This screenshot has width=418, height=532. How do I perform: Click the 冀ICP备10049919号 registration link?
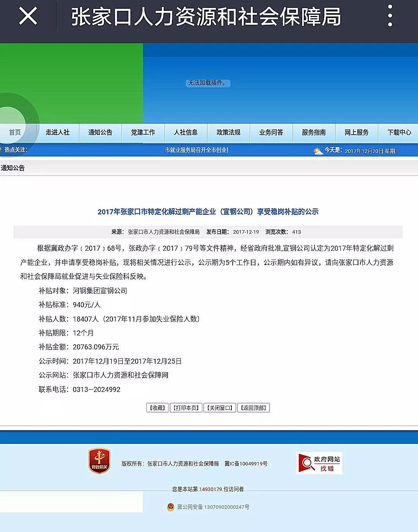point(246,464)
